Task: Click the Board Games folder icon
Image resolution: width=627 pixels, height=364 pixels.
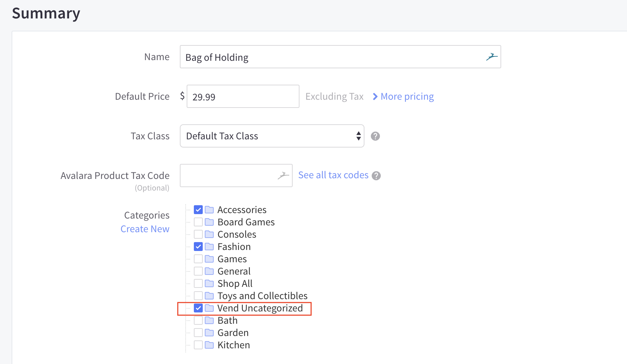Action: click(209, 222)
